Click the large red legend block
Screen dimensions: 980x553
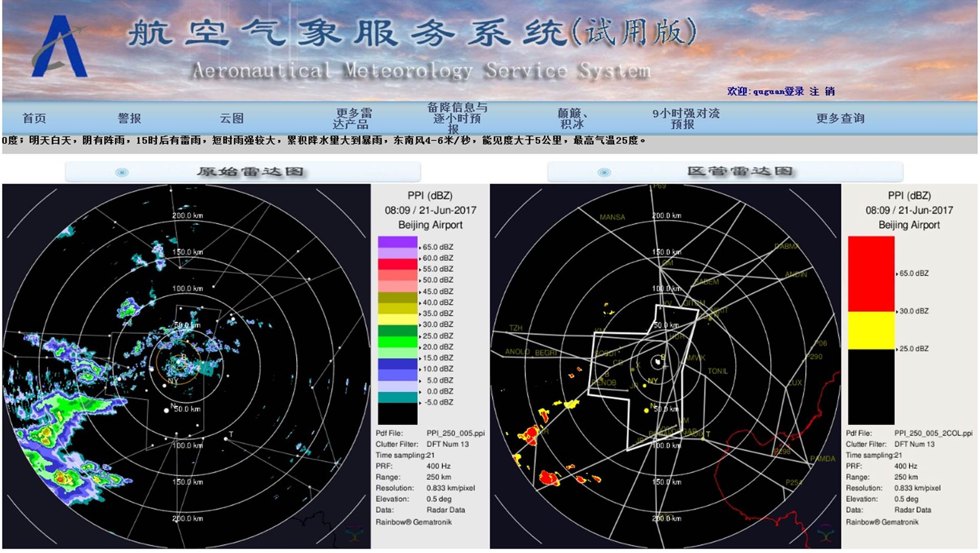coord(871,273)
